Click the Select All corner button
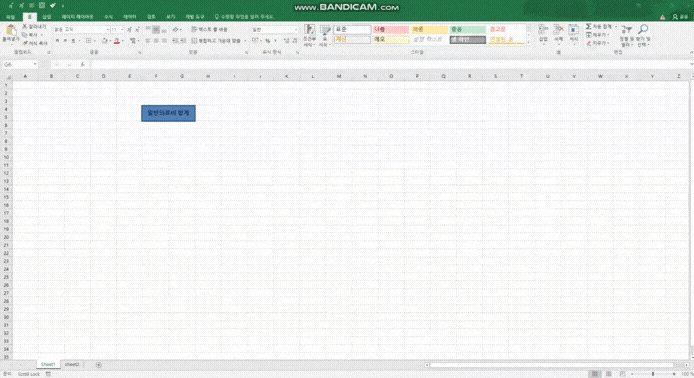Screen dimensions: 694x378 click(x=8, y=77)
